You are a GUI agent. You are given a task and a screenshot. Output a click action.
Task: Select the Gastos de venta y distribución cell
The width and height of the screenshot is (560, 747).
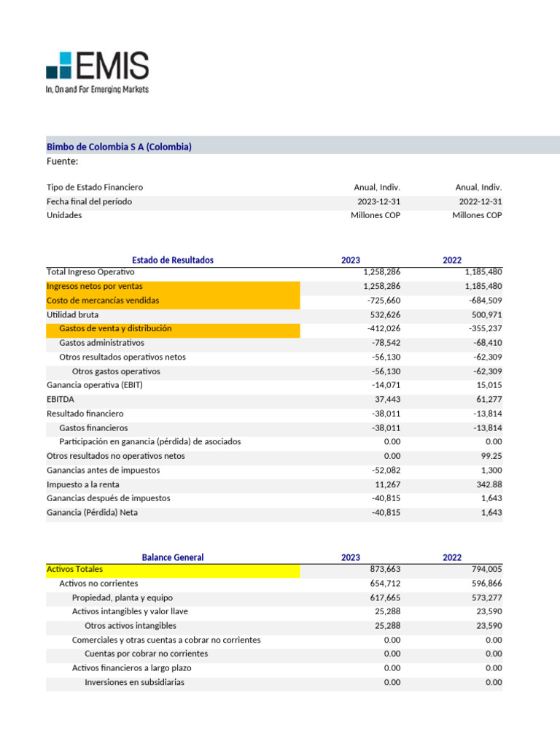click(173, 329)
